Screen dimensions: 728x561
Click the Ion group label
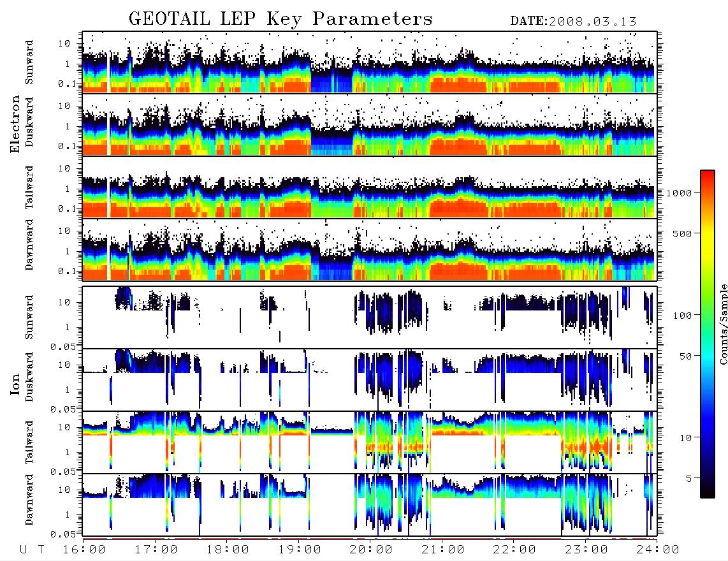point(15,384)
